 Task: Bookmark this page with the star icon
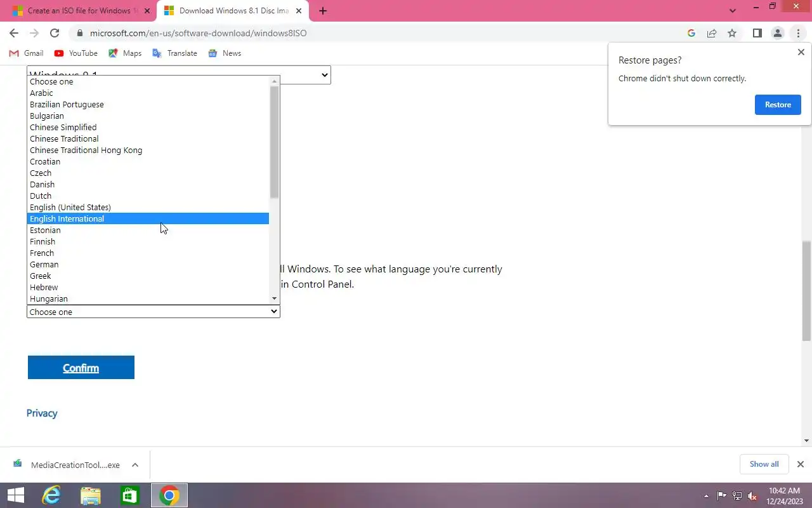click(732, 33)
